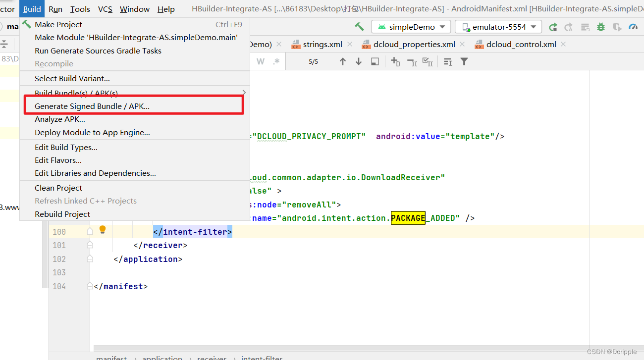Screen dimensions: 644x360
Task: Switch to the dcloud_properties.xml tab
Action: tap(414, 44)
